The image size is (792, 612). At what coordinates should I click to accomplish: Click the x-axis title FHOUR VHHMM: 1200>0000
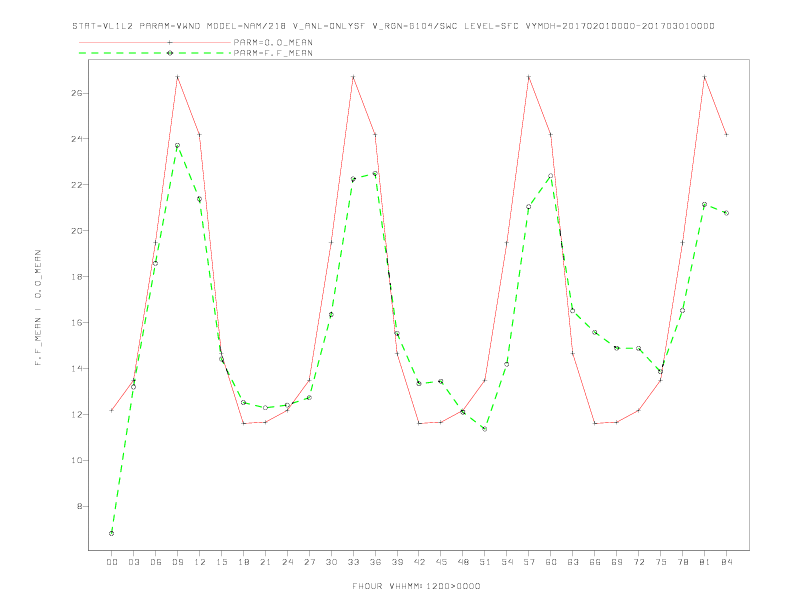click(416, 586)
